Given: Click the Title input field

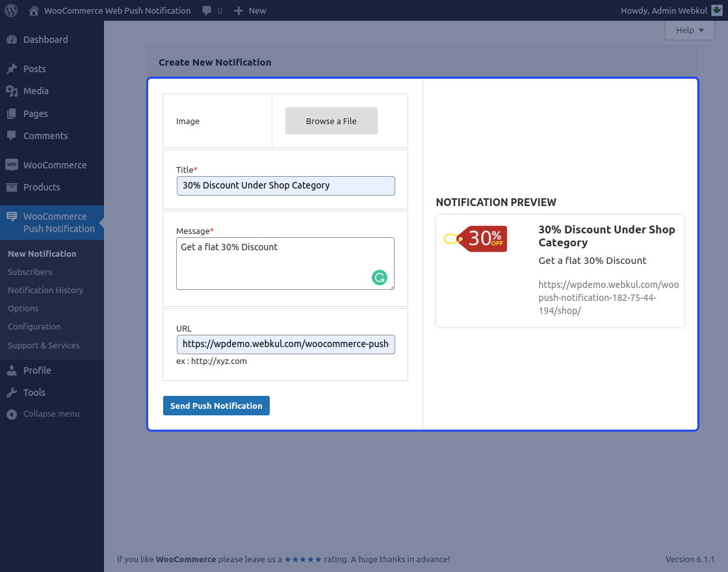Looking at the screenshot, I should pos(285,186).
